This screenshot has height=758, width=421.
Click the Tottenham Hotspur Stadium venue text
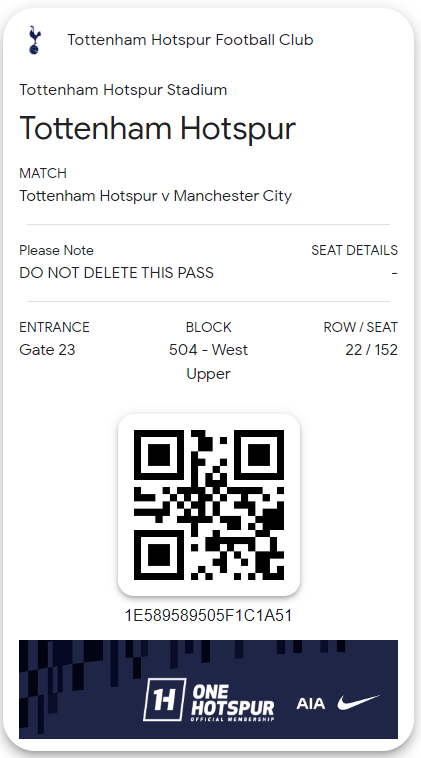point(123,90)
